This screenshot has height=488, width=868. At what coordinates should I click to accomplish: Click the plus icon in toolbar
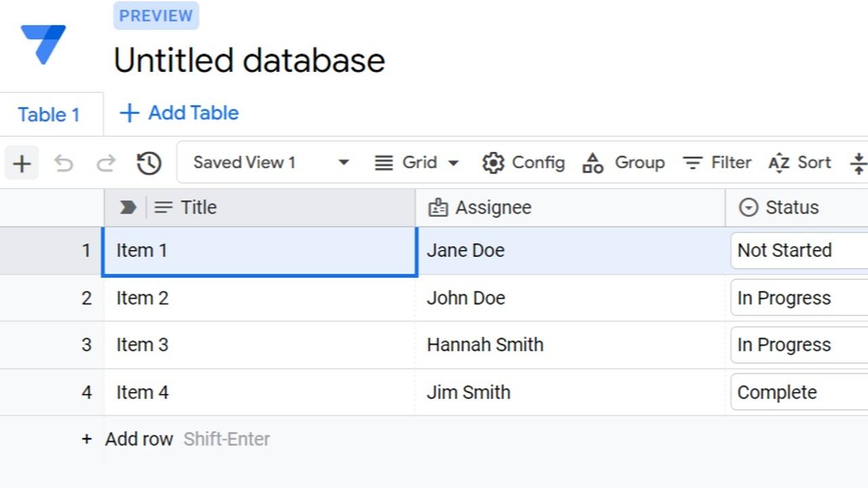coord(22,163)
